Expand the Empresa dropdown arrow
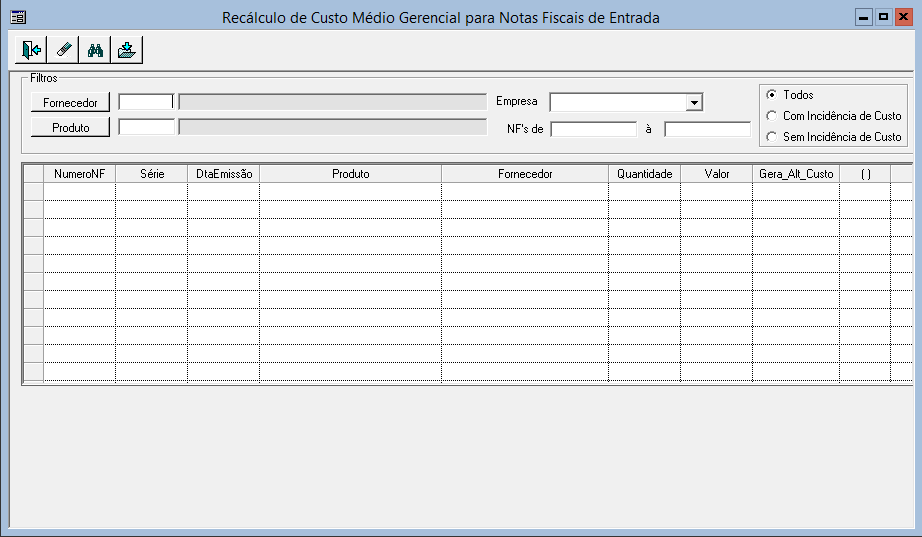 tap(694, 102)
